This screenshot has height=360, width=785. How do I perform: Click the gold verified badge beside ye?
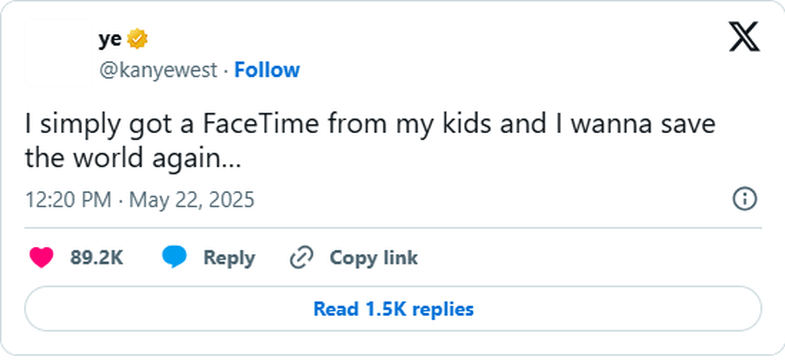(x=137, y=39)
